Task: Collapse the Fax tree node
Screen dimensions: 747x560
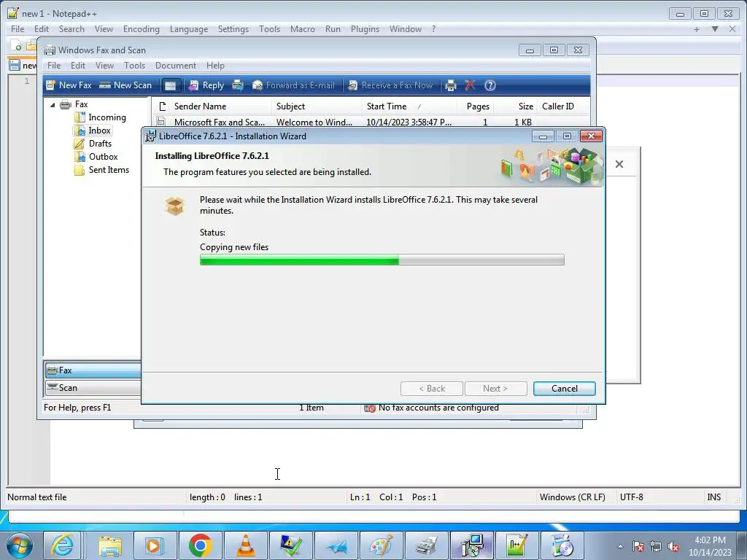Action: 53,105
